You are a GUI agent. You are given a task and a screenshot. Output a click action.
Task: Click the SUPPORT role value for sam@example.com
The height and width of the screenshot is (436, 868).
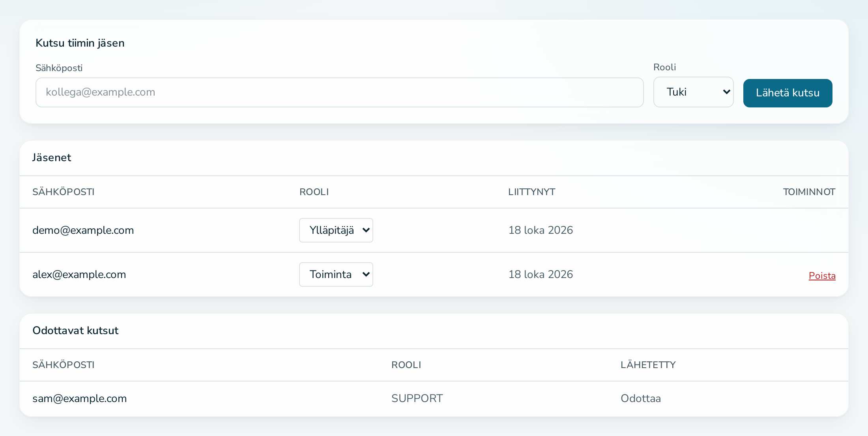[x=417, y=398]
